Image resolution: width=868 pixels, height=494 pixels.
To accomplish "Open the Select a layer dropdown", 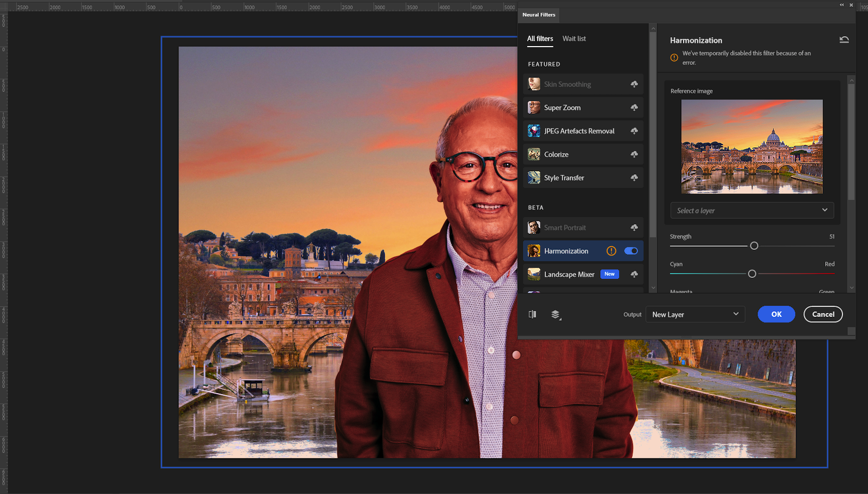I will (x=752, y=210).
